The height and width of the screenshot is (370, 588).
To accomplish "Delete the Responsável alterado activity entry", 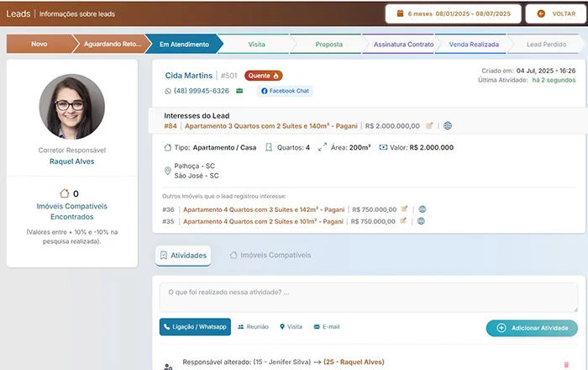I will (x=566, y=365).
